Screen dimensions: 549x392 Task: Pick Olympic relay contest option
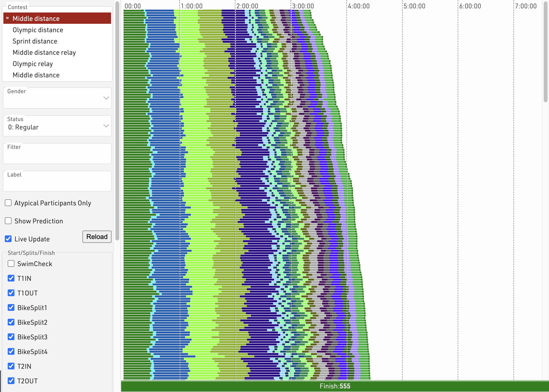point(33,64)
